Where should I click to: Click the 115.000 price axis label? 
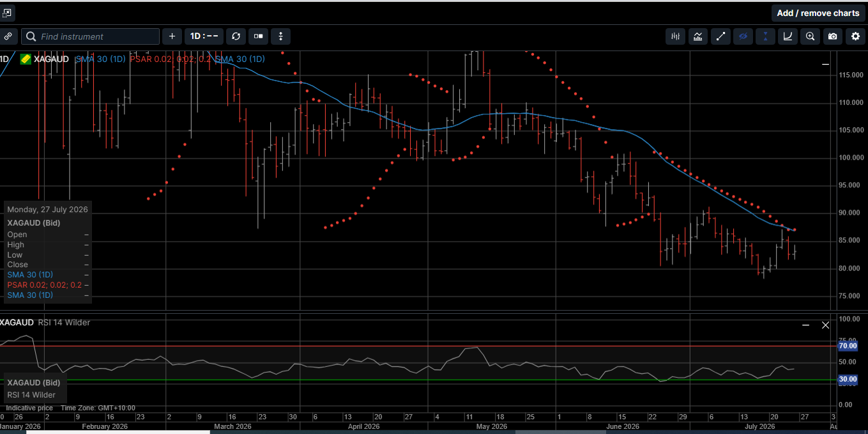point(851,75)
